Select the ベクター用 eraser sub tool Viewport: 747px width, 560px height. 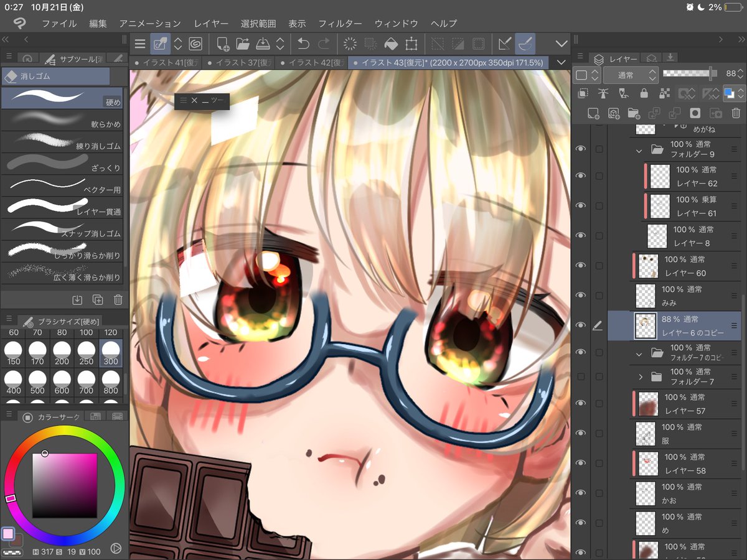tap(62, 186)
